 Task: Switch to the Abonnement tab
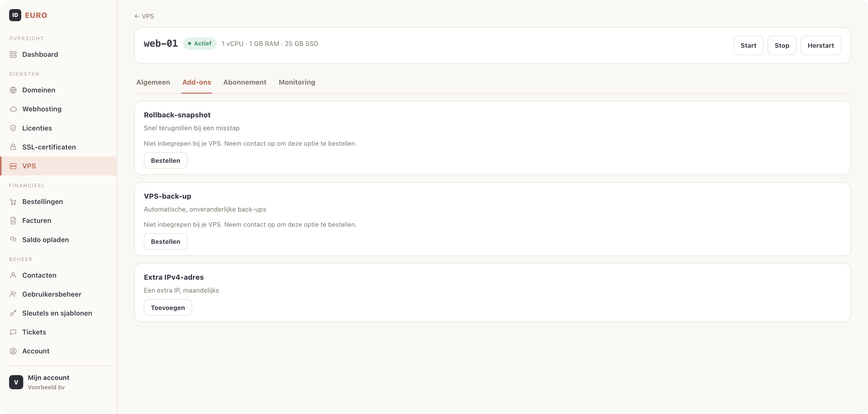(245, 82)
